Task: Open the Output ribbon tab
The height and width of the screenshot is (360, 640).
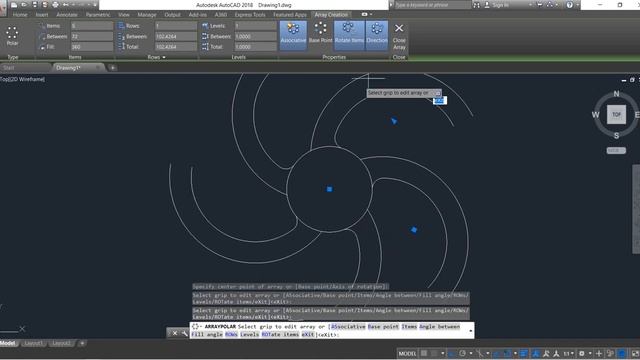Action: click(172, 15)
